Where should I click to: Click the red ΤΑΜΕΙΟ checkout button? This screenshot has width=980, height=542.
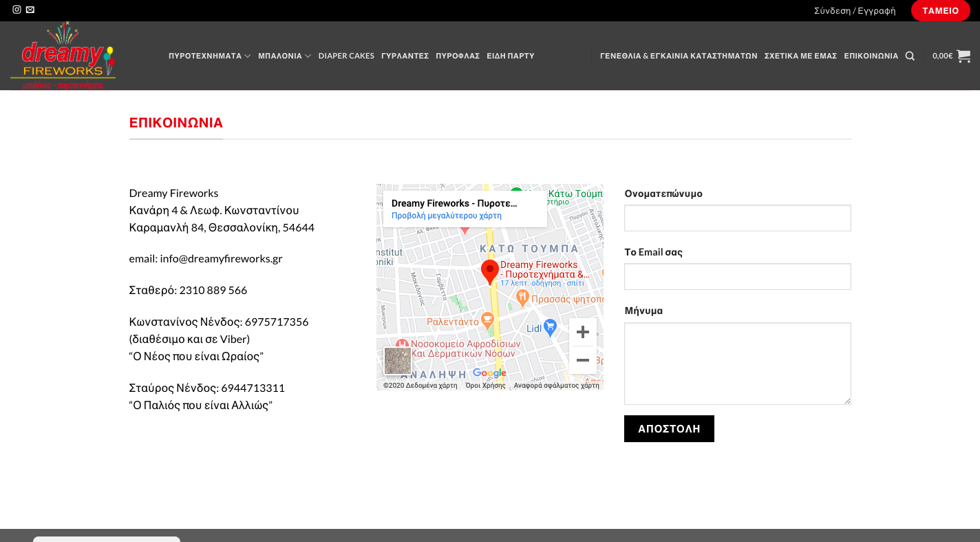pyautogui.click(x=940, y=10)
